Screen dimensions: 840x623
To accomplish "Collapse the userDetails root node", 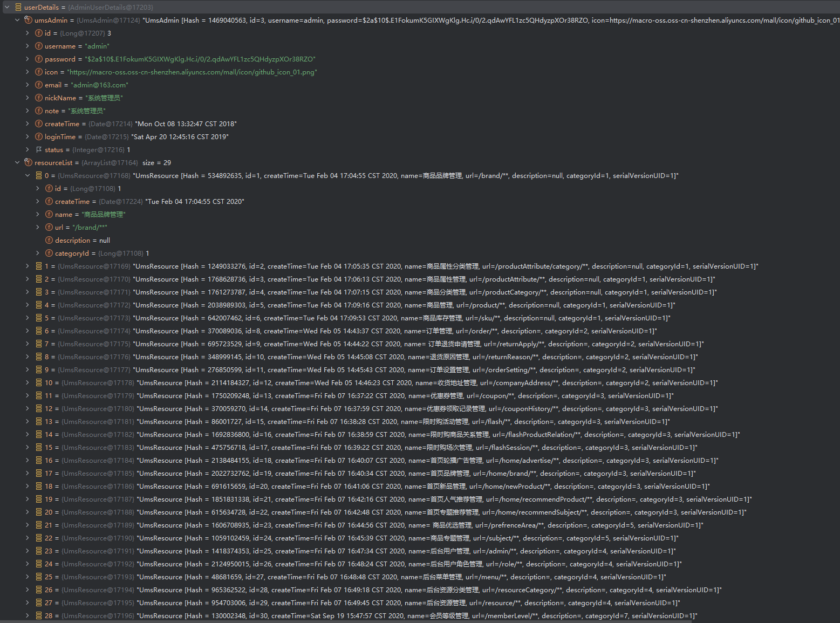I will tap(7, 7).
